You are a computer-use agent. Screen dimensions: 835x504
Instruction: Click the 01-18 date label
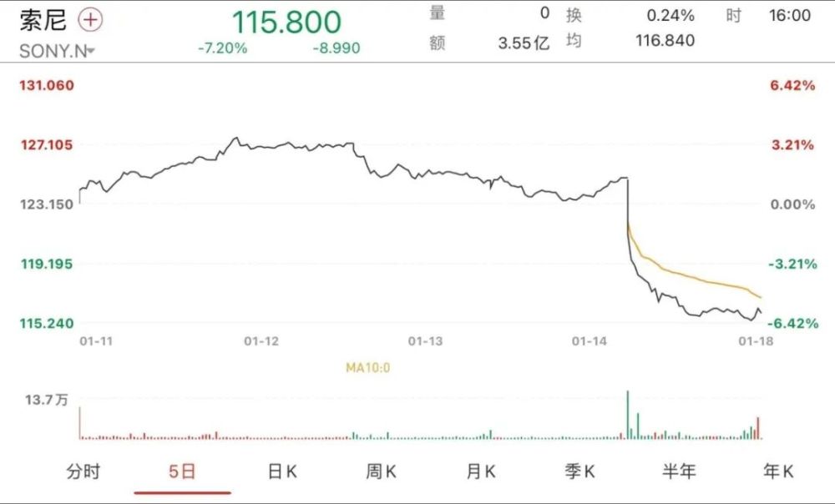757,341
